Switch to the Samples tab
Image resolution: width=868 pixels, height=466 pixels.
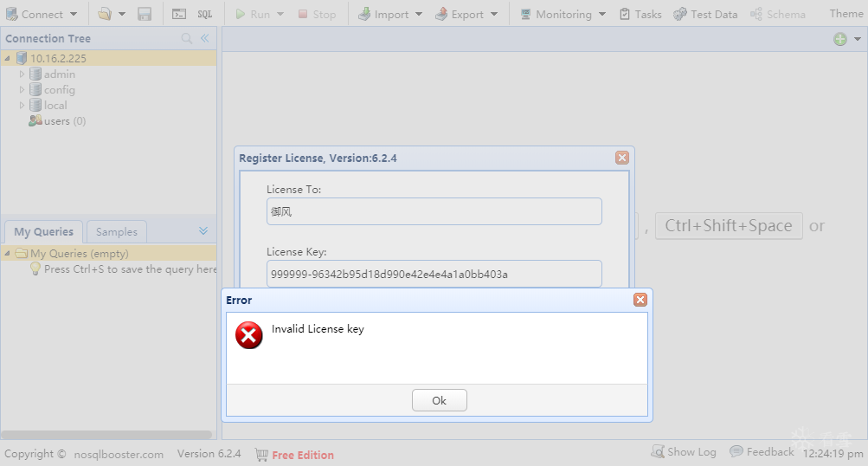(x=116, y=231)
